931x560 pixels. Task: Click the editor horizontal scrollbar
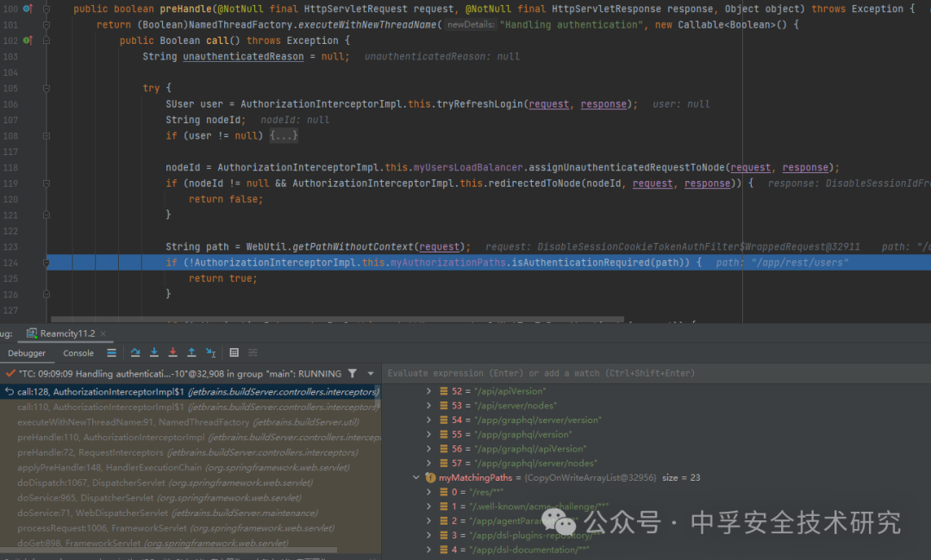tap(337, 319)
